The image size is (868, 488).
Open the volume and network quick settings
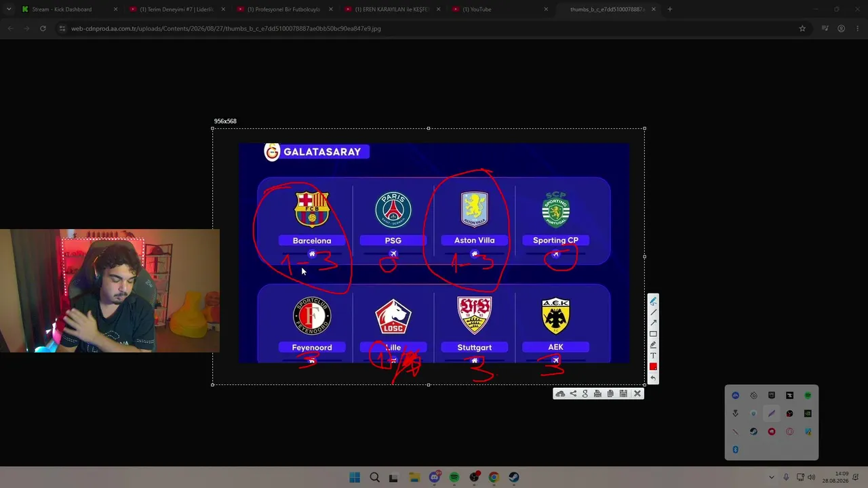coord(806,477)
